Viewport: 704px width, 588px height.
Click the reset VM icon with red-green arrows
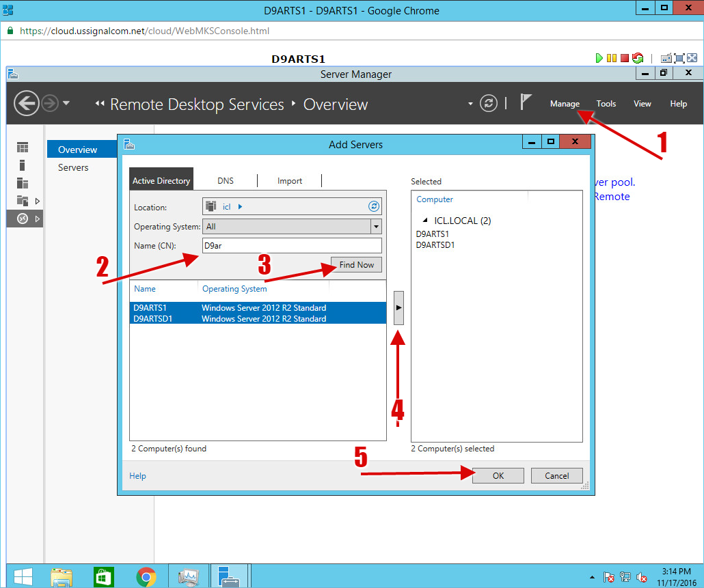(x=638, y=58)
